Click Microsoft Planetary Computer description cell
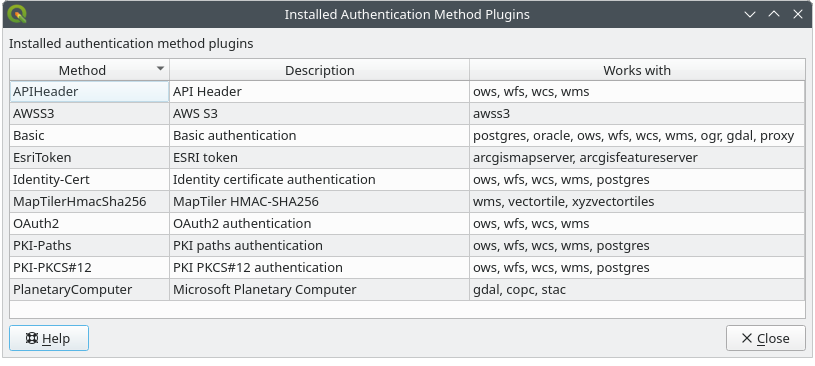Screen dimensions: 815x366 click(320, 290)
